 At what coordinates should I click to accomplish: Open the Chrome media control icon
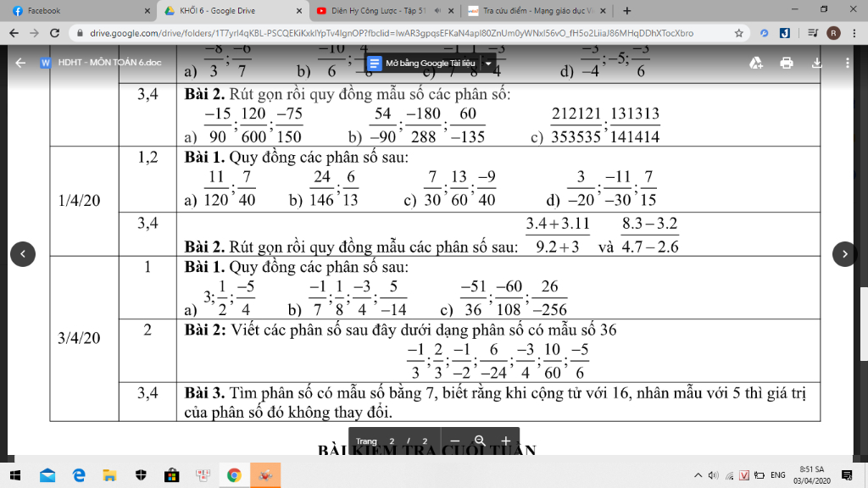point(812,33)
